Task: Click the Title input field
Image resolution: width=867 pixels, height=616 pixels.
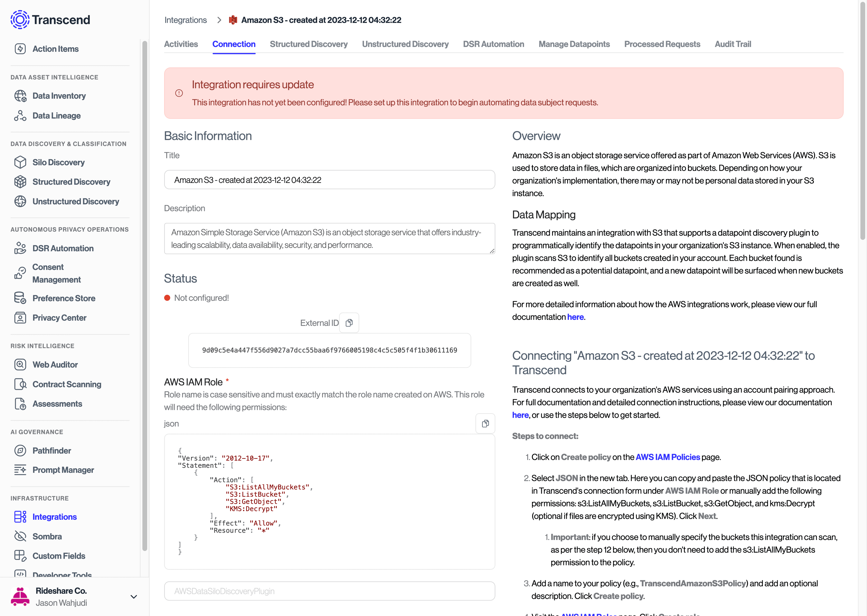Action: pos(330,179)
